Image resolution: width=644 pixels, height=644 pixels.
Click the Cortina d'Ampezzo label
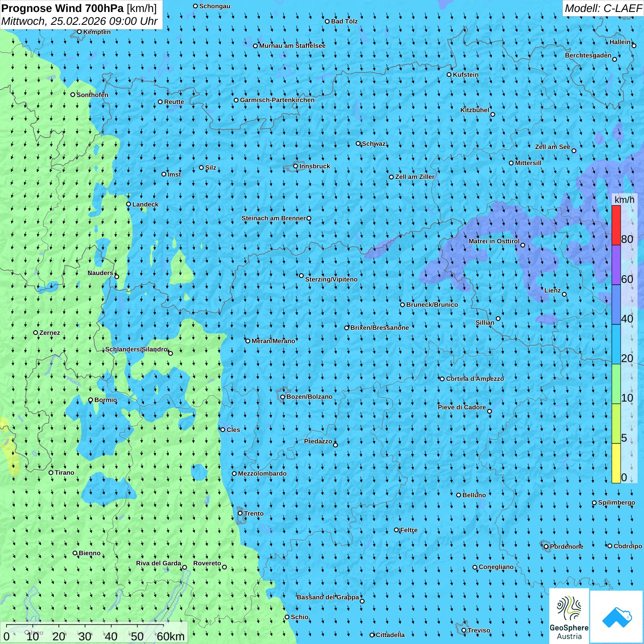pos(475,379)
